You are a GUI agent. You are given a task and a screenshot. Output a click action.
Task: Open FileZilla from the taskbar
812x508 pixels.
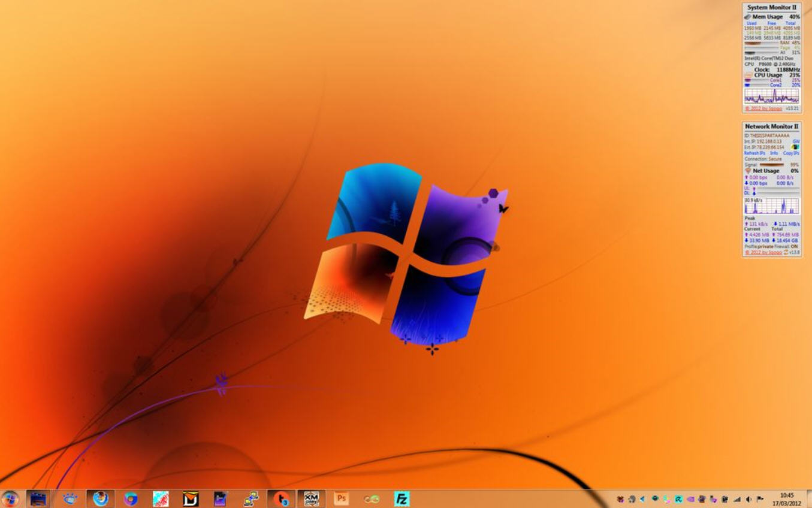point(401,498)
